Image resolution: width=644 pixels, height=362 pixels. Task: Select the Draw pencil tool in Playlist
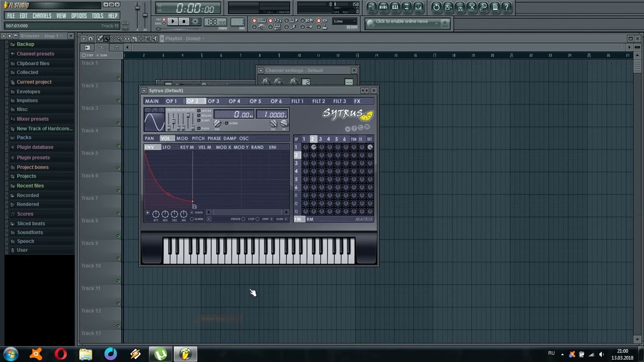click(100, 39)
